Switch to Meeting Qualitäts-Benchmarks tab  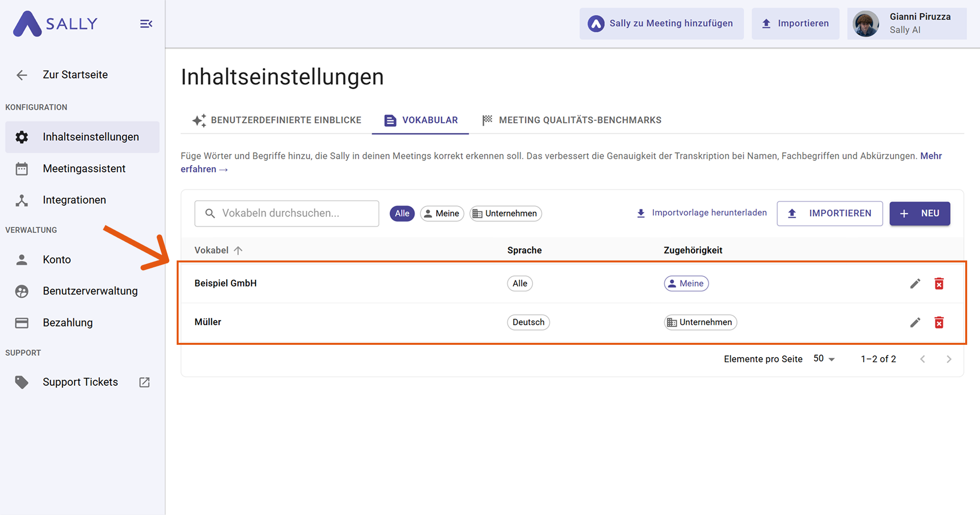click(x=571, y=120)
